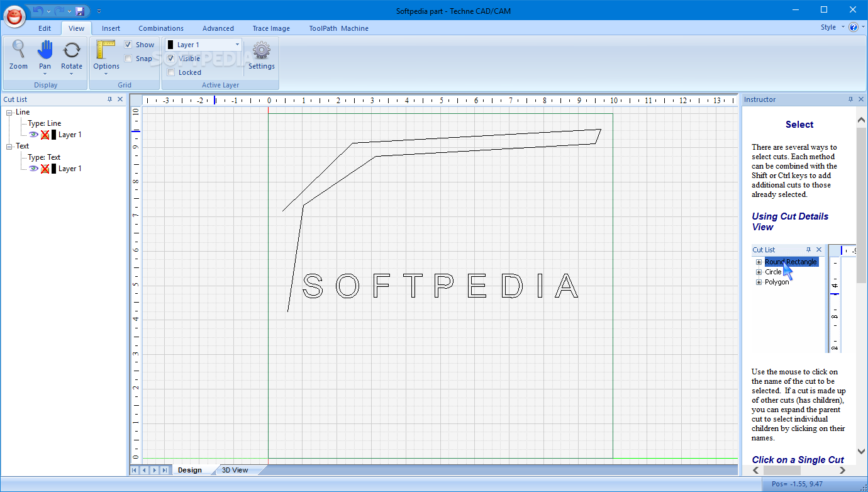The width and height of the screenshot is (868, 492).
Task: Switch to the Edit ribbon tab
Action: (45, 28)
